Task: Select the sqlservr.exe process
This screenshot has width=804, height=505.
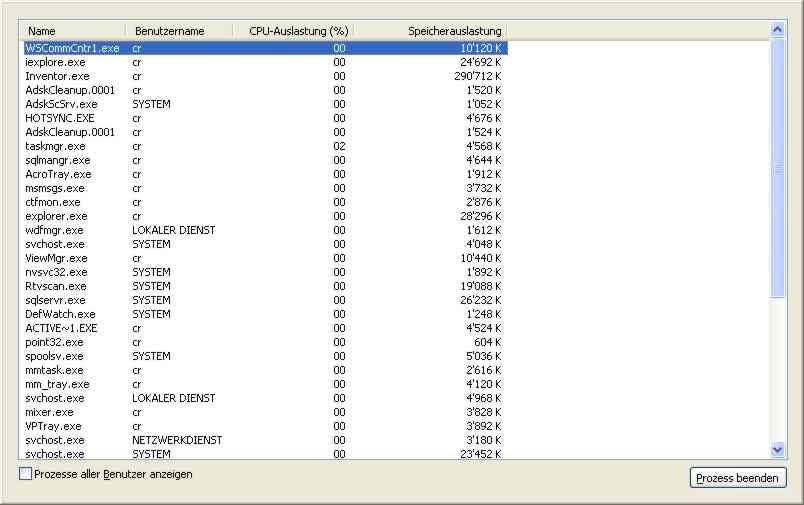Action: pyautogui.click(x=265, y=300)
